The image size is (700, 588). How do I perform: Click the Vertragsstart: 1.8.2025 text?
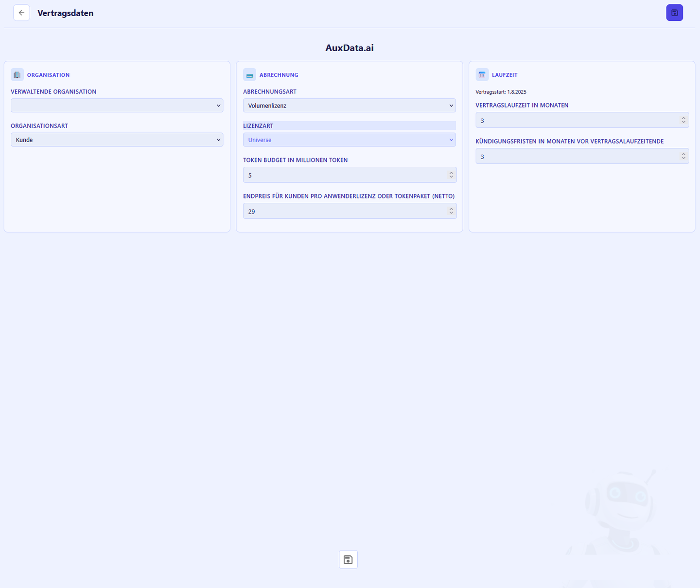point(501,92)
